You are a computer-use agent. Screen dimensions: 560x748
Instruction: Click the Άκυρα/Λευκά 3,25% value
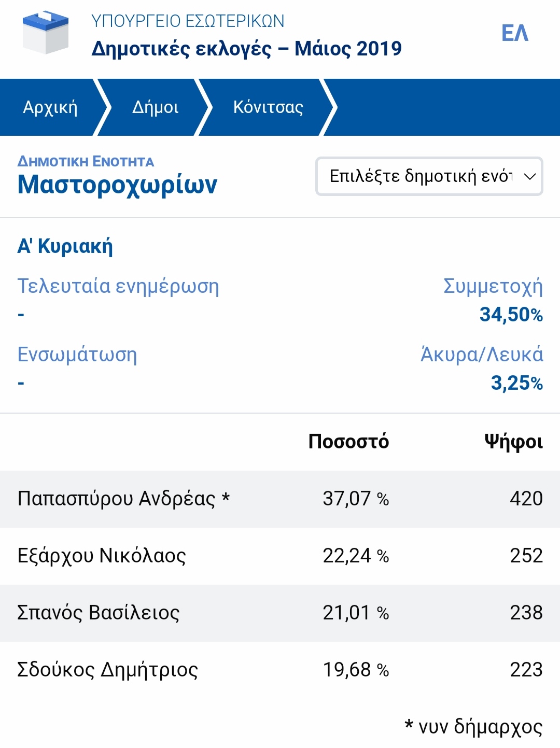coord(516,383)
